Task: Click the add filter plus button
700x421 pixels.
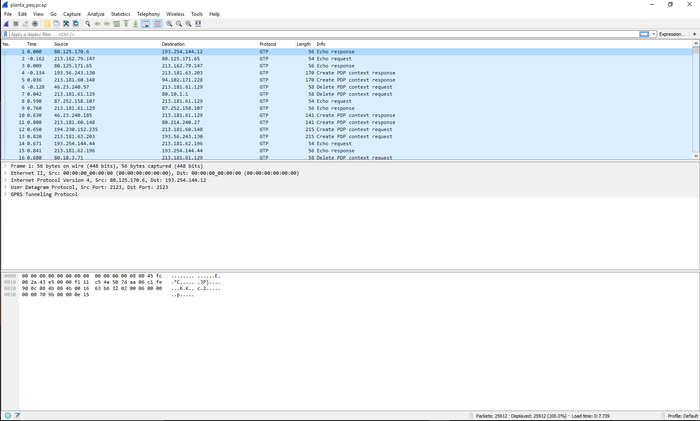Action: click(x=694, y=34)
